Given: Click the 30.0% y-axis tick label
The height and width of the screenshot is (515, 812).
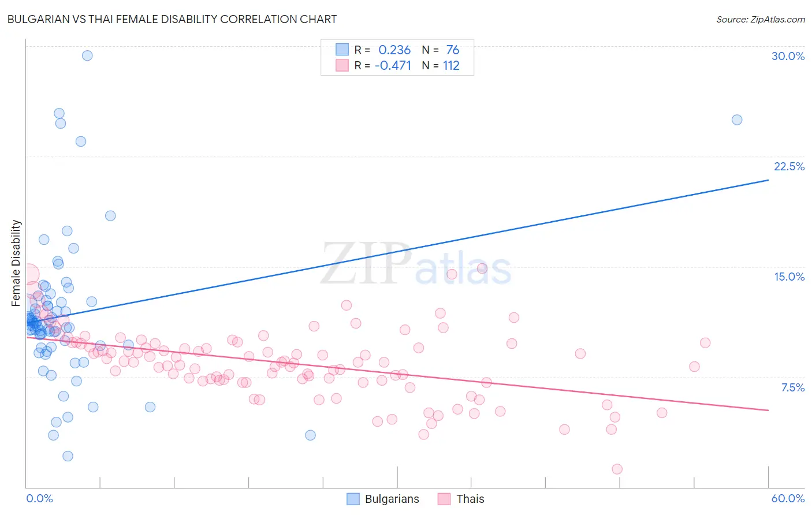Looking at the screenshot, I should (x=788, y=56).
